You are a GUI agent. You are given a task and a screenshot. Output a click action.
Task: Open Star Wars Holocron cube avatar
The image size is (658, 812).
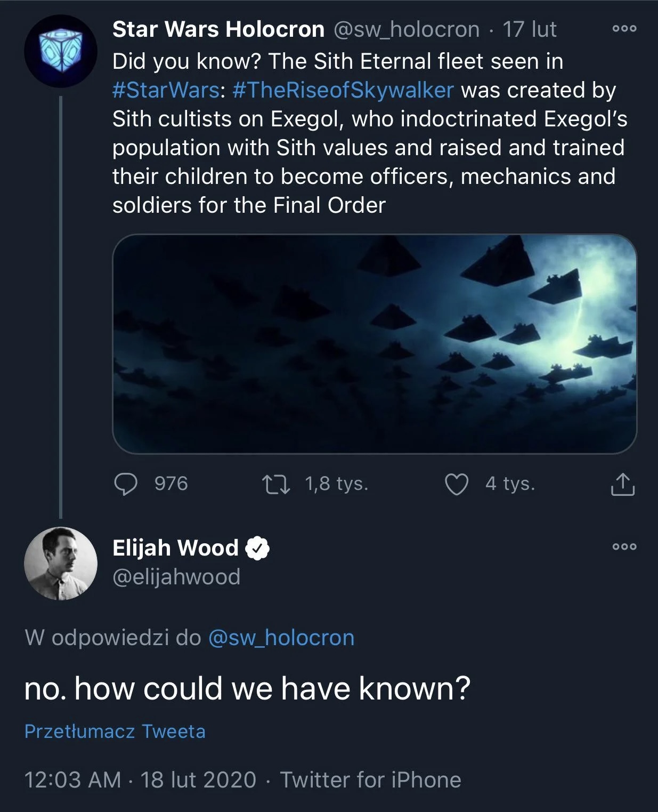tap(60, 51)
